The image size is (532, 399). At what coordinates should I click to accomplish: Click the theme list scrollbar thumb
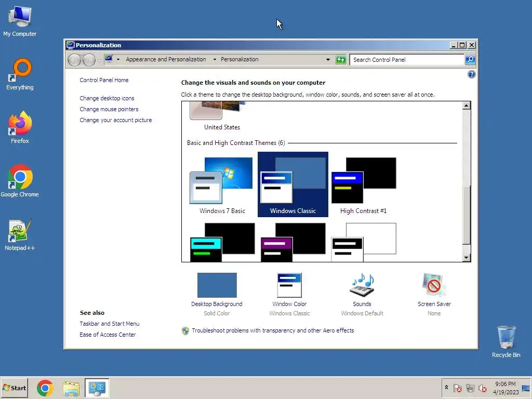click(x=466, y=215)
